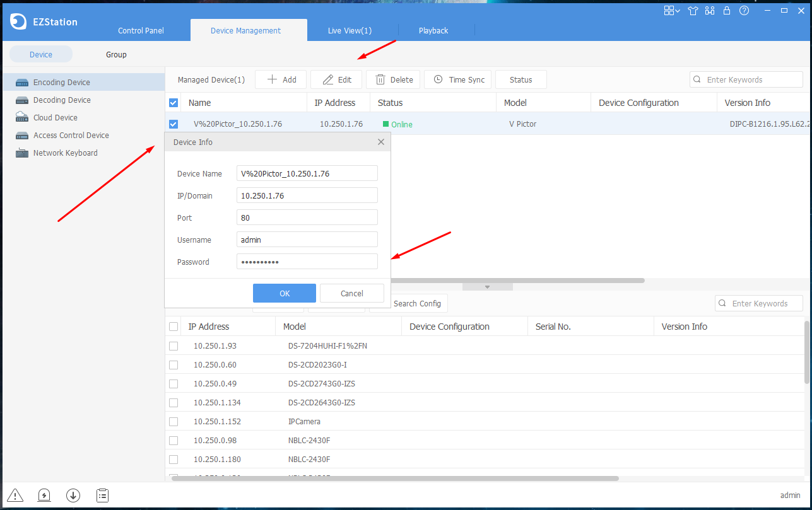Viewport: 812px width, 510px height.
Task: Check the box for 10.250.1.134
Action: click(174, 403)
